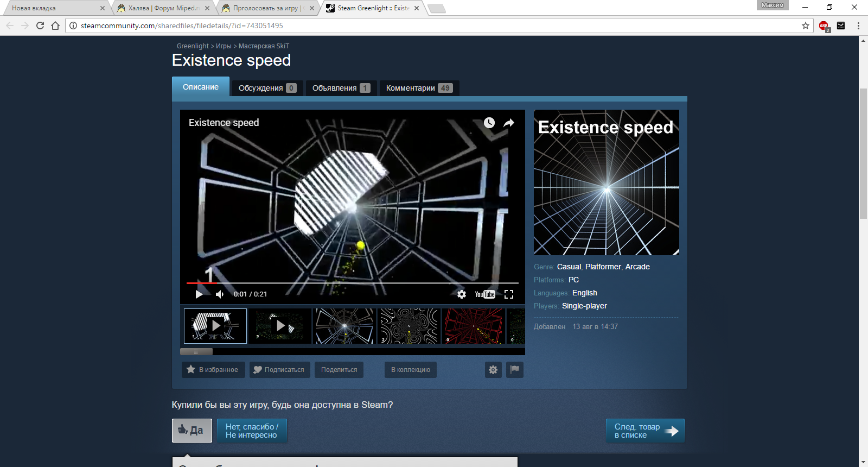
Task: Vote Да thumbs-up button
Action: 192,431
